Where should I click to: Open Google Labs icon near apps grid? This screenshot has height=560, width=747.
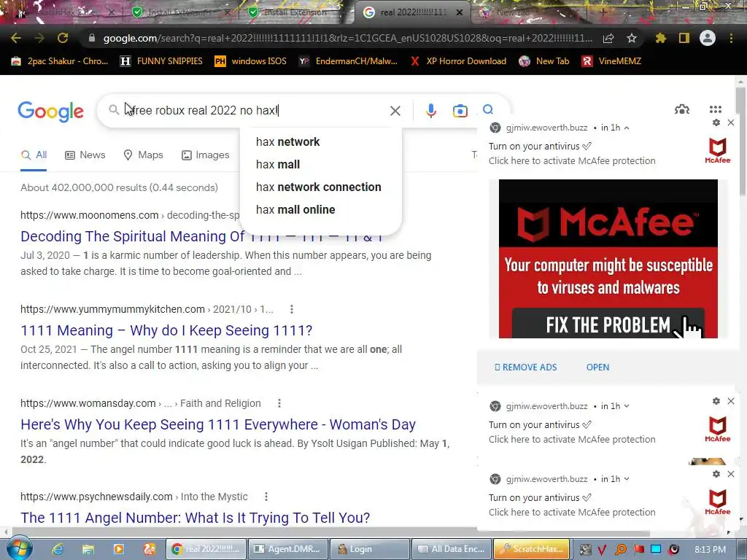click(x=682, y=109)
